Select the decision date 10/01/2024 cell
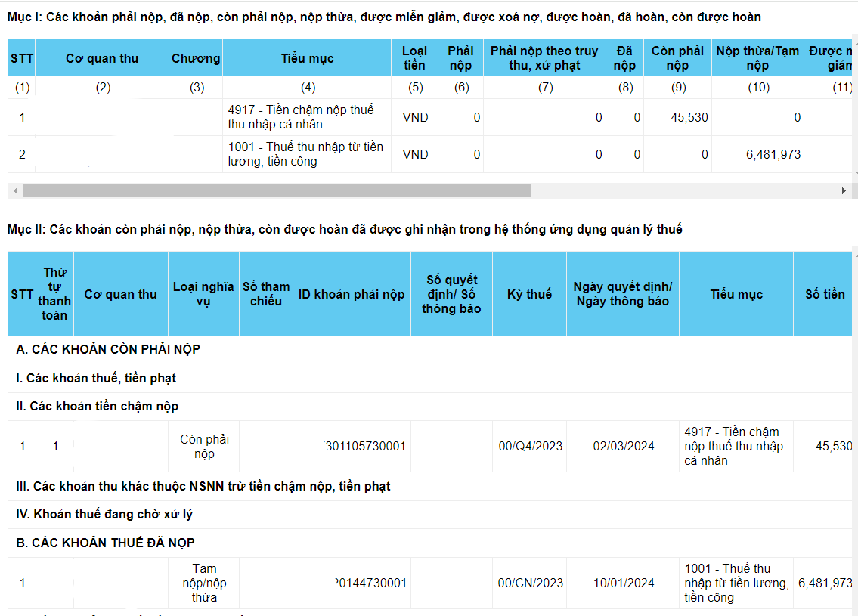Screen dimensions: 858x616 (x=624, y=583)
